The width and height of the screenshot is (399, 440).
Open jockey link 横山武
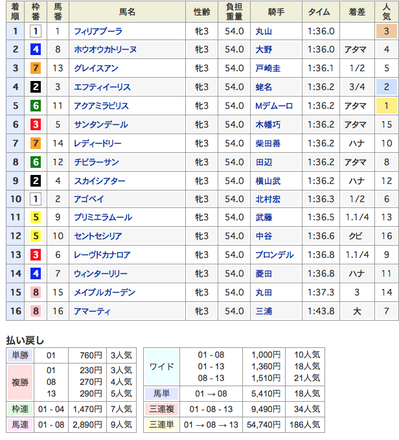pyautogui.click(x=268, y=181)
